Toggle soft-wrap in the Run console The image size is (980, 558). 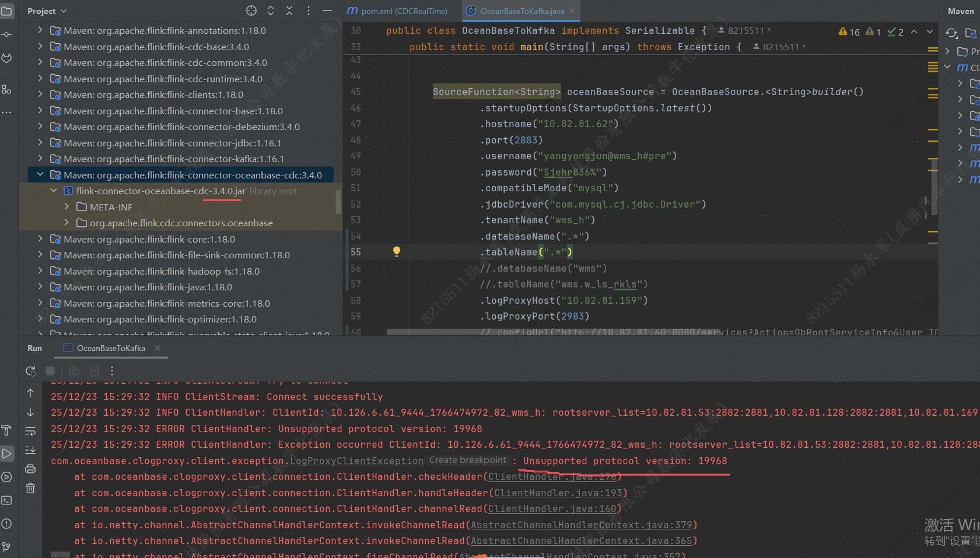30,431
